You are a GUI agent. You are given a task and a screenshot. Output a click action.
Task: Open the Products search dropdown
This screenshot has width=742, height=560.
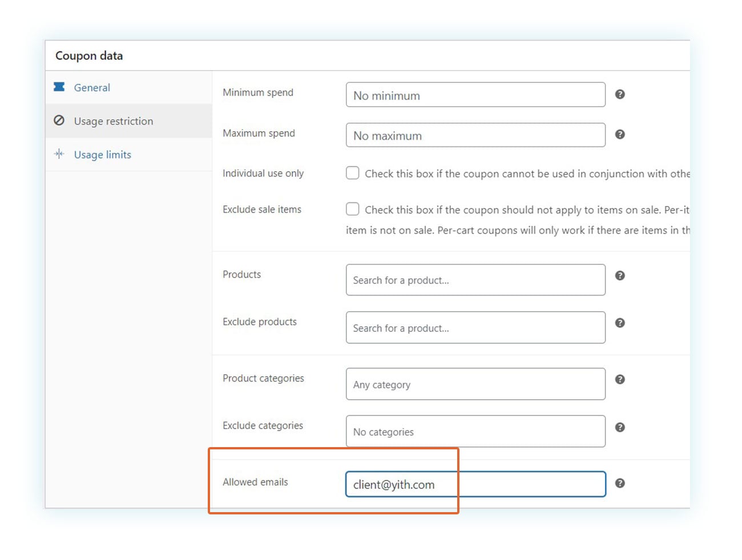(x=475, y=280)
